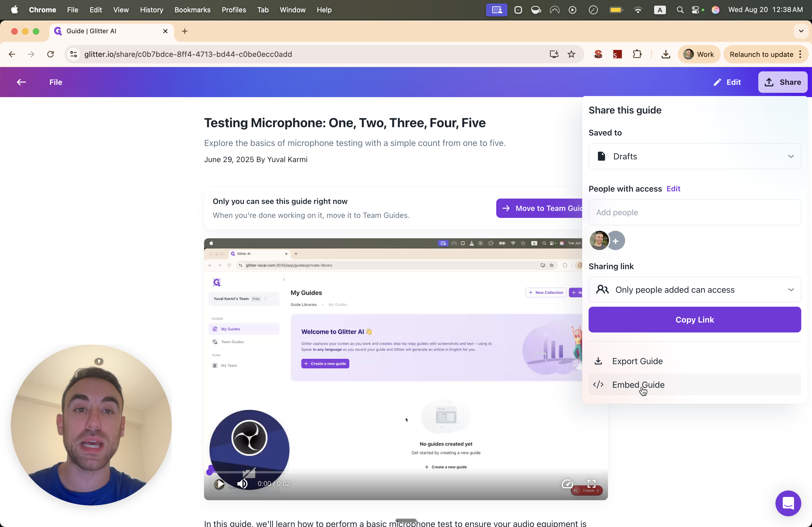Click the video progress bar handle
The width and height of the screenshot is (812, 527).
click(x=209, y=472)
